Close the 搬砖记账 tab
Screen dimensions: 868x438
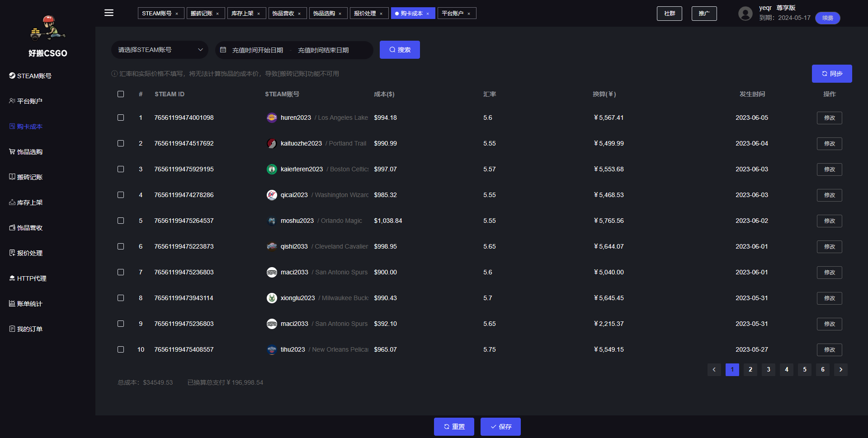[x=217, y=14]
